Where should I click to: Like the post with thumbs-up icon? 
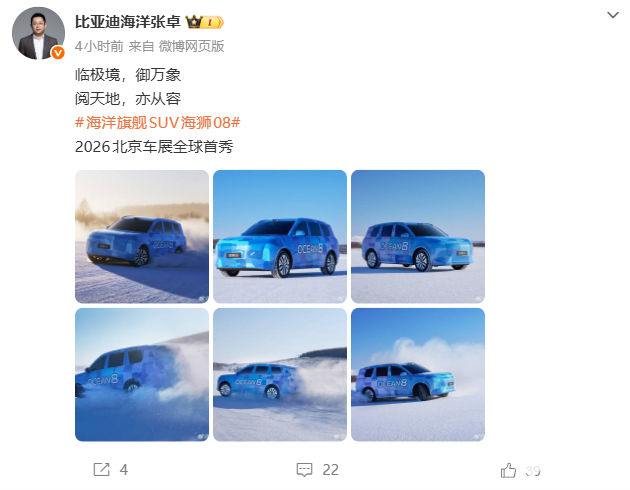(x=508, y=470)
